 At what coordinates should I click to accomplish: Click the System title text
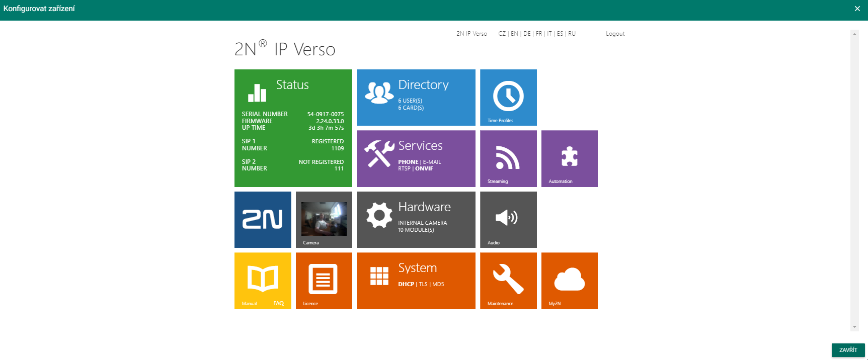coord(417,268)
